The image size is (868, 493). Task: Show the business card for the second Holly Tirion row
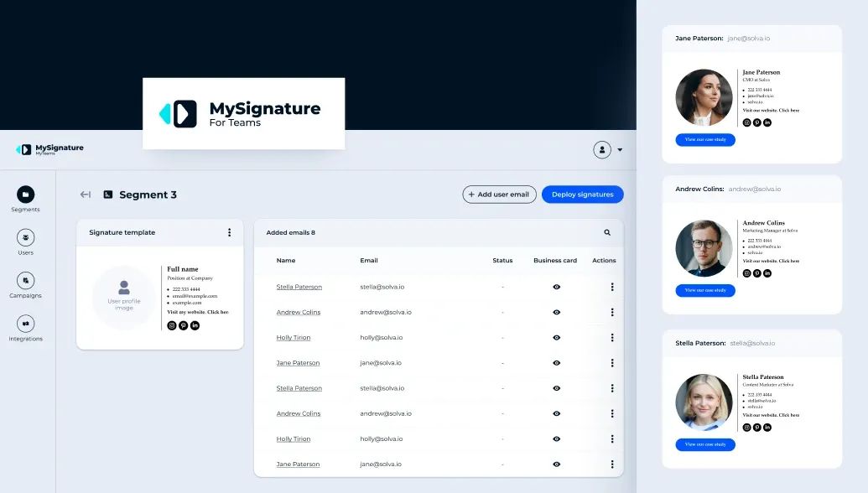click(556, 439)
